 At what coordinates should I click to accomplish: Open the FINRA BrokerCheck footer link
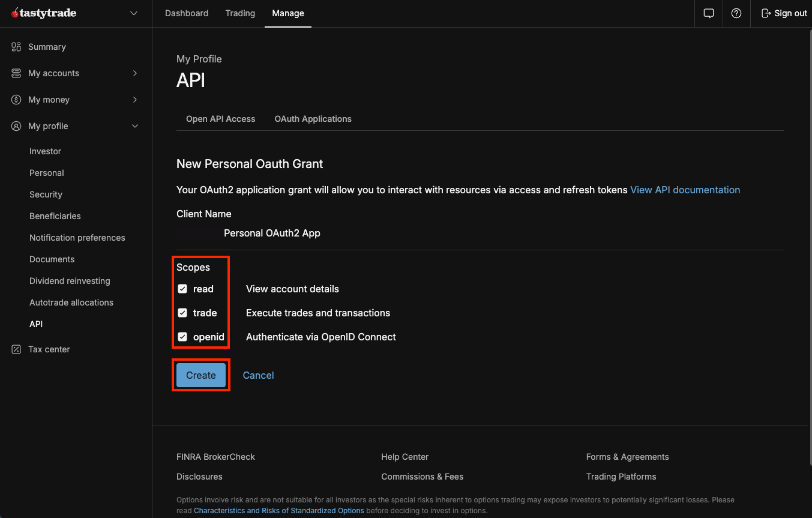click(216, 457)
